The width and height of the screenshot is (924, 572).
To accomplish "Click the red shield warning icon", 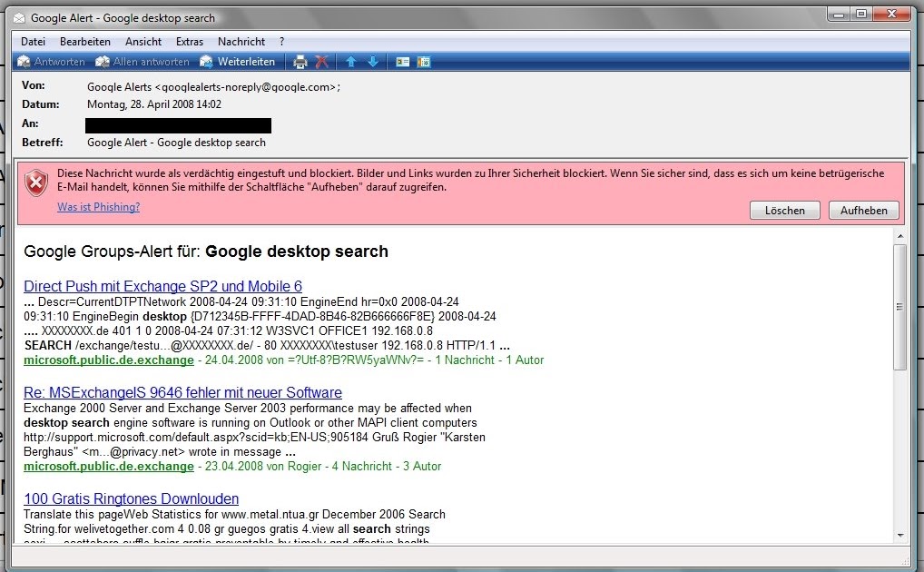I will click(36, 182).
